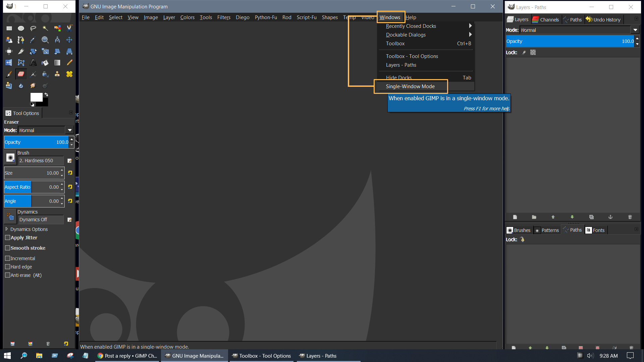Choose the Bucket Fill tool
The image size is (644, 362).
45,63
